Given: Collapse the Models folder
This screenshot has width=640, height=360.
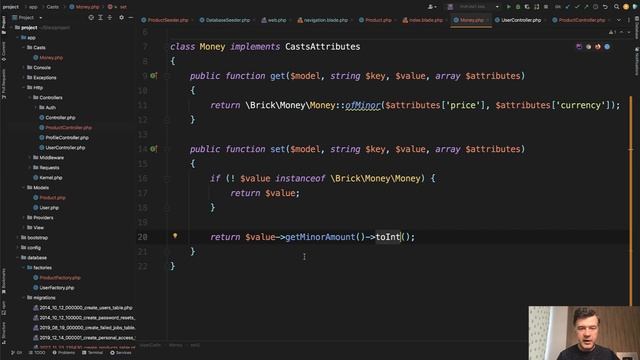Looking at the screenshot, I should 24,187.
